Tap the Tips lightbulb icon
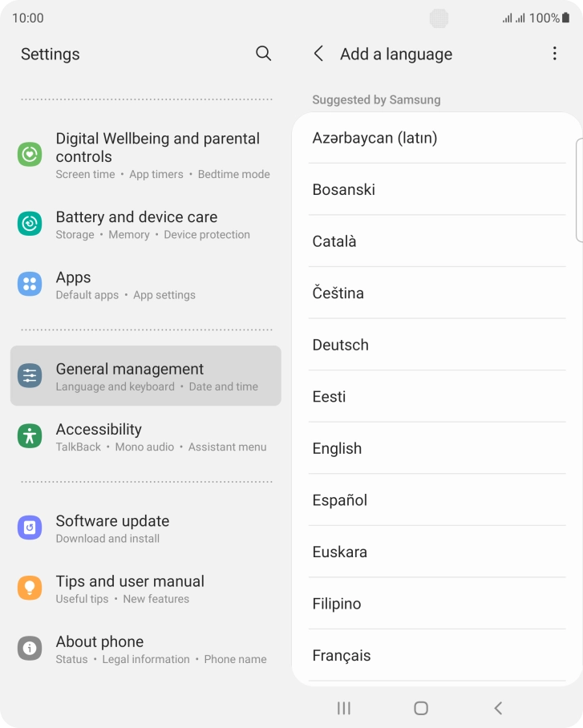 point(30,588)
